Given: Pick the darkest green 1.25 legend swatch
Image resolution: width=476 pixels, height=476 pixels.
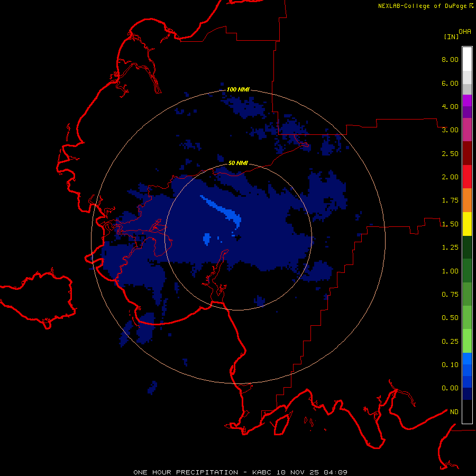Looking at the screenshot, I should click(467, 247).
